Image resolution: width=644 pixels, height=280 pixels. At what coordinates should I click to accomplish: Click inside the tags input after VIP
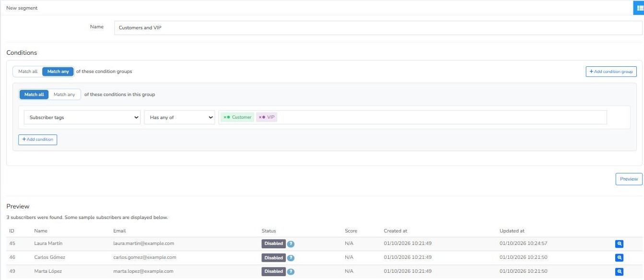441,117
